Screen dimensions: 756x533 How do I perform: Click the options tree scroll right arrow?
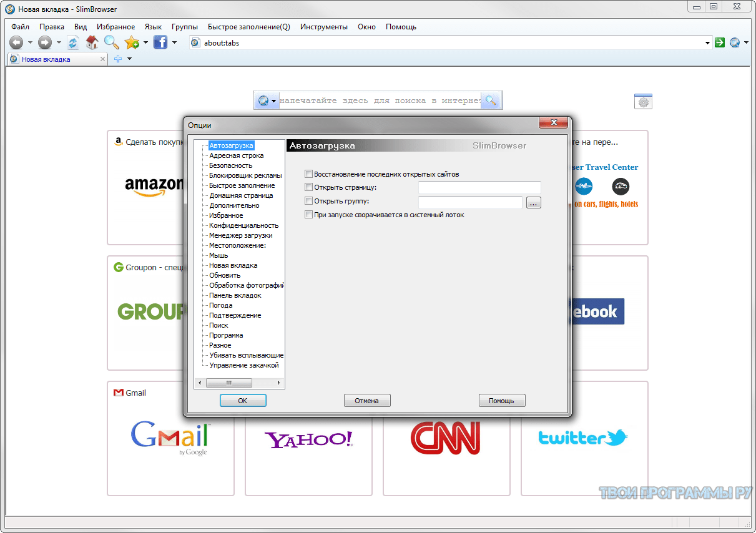tap(279, 383)
